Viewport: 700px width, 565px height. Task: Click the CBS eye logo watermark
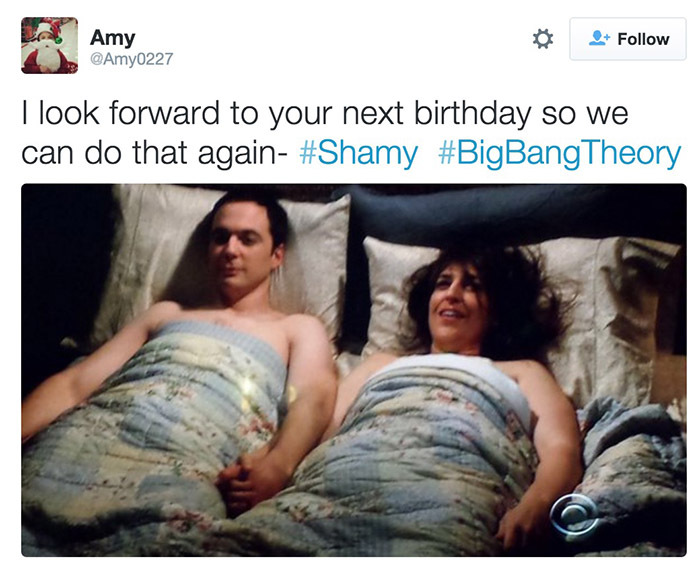coord(574,515)
